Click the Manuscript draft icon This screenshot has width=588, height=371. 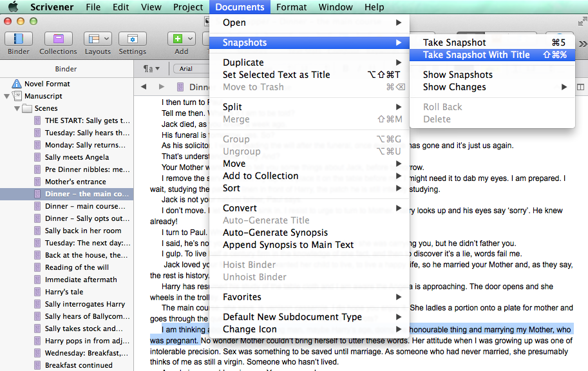click(x=17, y=96)
